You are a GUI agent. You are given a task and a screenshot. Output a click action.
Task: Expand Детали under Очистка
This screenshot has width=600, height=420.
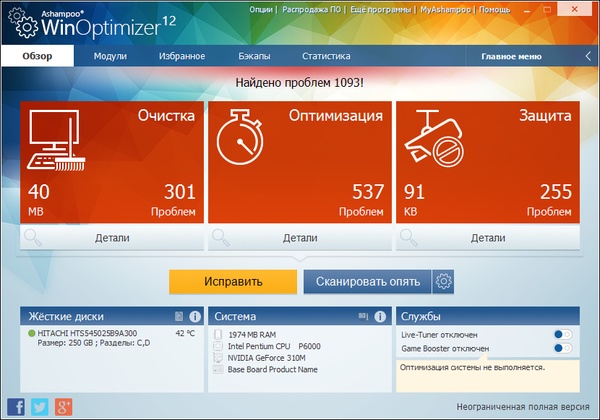coord(111,238)
